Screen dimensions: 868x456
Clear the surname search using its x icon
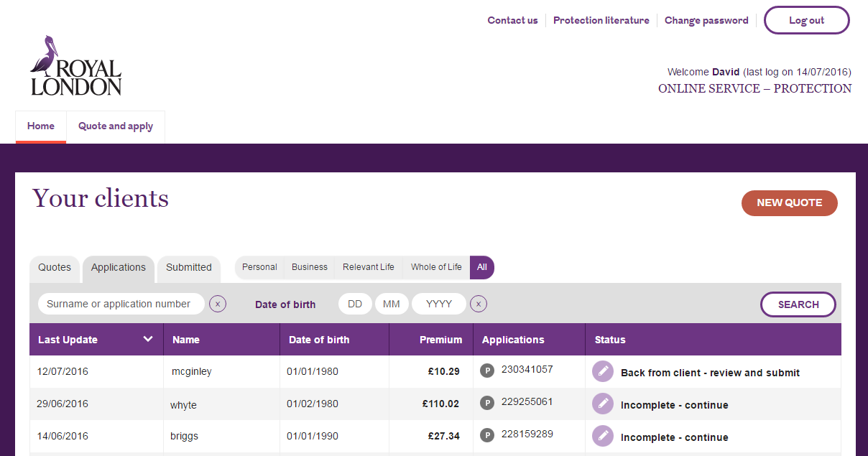click(218, 304)
